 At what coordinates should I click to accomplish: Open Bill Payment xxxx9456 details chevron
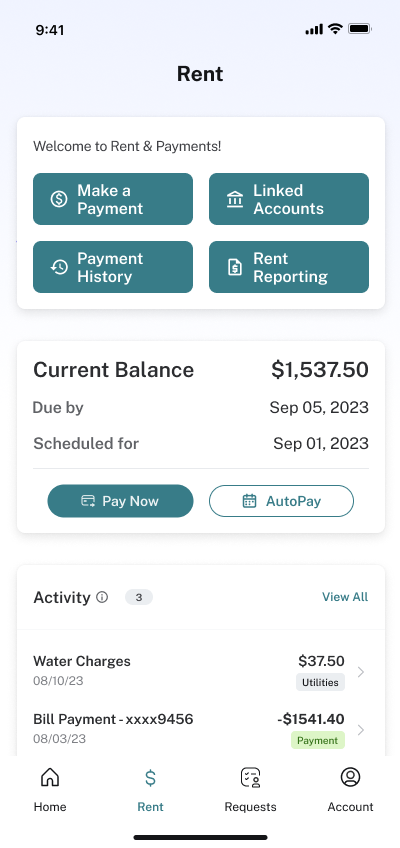361,730
